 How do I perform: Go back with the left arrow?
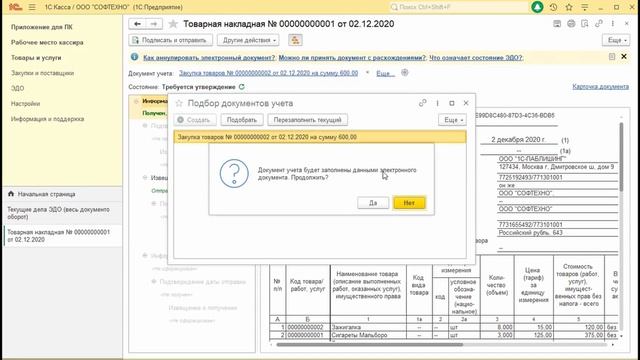tap(138, 24)
